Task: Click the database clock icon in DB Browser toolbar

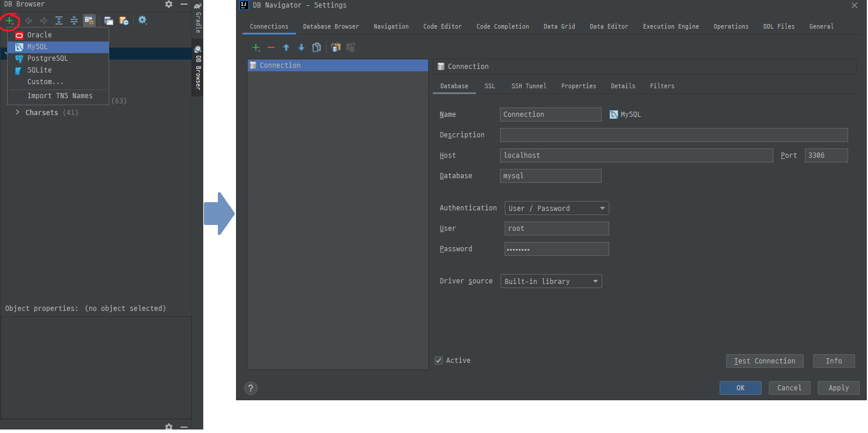Action: 124,20
